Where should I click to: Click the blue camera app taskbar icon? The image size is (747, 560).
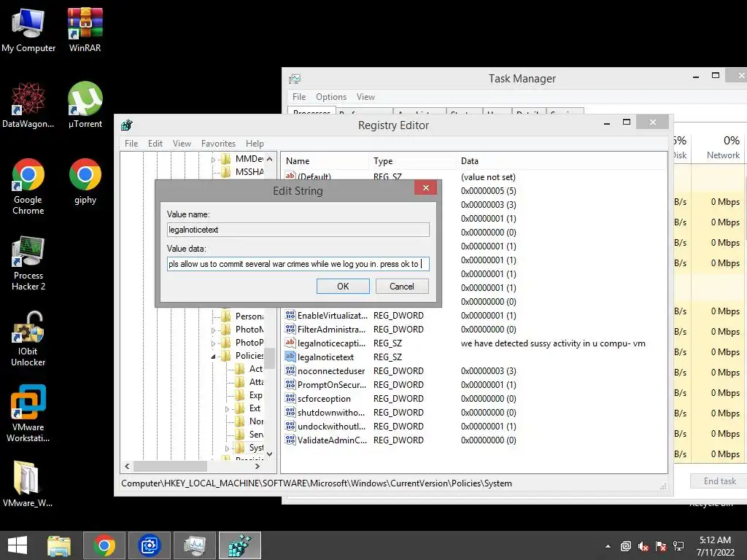click(x=149, y=545)
